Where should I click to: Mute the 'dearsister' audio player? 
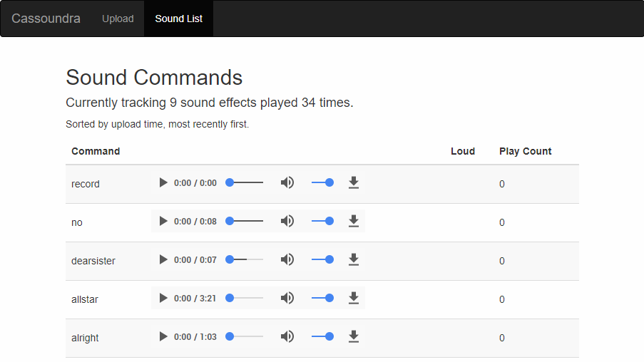[x=287, y=259]
